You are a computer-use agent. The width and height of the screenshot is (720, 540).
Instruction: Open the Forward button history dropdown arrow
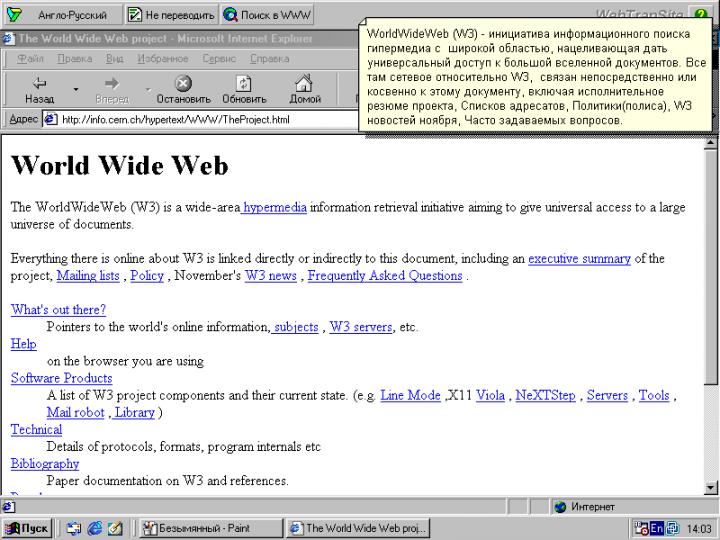pyautogui.click(x=148, y=90)
